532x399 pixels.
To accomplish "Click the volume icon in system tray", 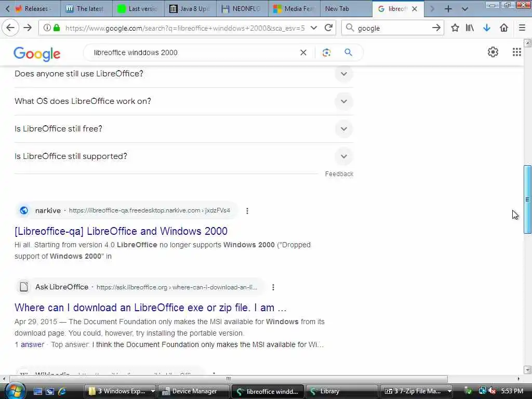I will [x=492, y=391].
